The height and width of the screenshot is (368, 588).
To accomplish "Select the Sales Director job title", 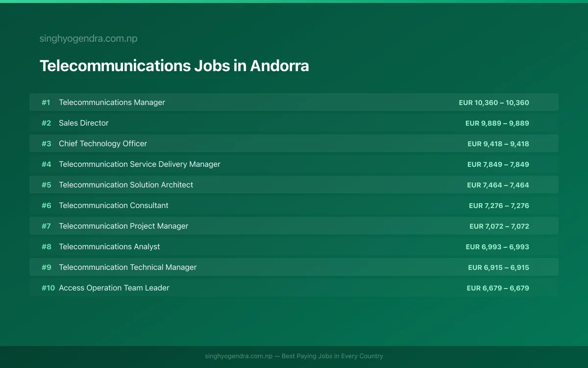I will tap(84, 123).
